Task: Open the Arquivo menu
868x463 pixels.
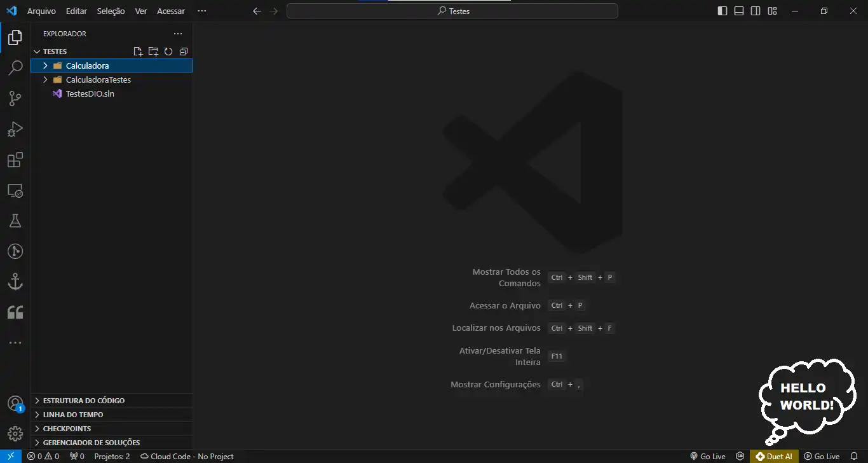Action: click(x=41, y=11)
